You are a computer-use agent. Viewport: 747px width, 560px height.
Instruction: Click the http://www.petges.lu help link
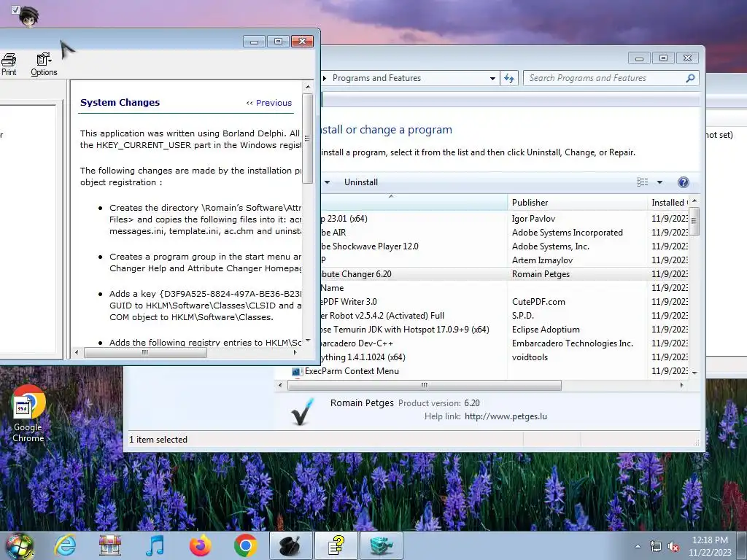click(x=506, y=416)
